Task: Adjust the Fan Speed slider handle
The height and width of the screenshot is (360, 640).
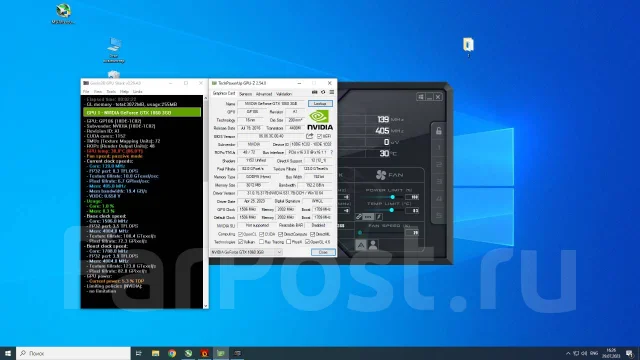Action: click(360, 233)
